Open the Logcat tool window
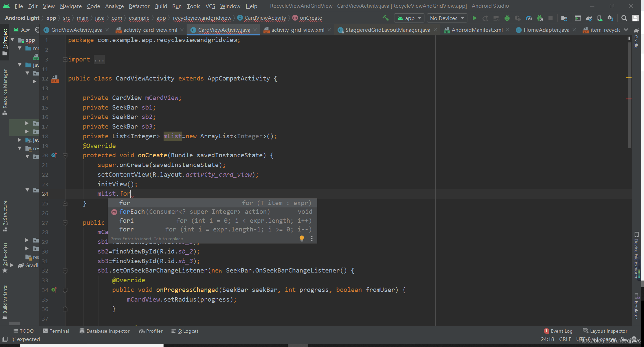The height and width of the screenshot is (347, 644). pyautogui.click(x=185, y=331)
